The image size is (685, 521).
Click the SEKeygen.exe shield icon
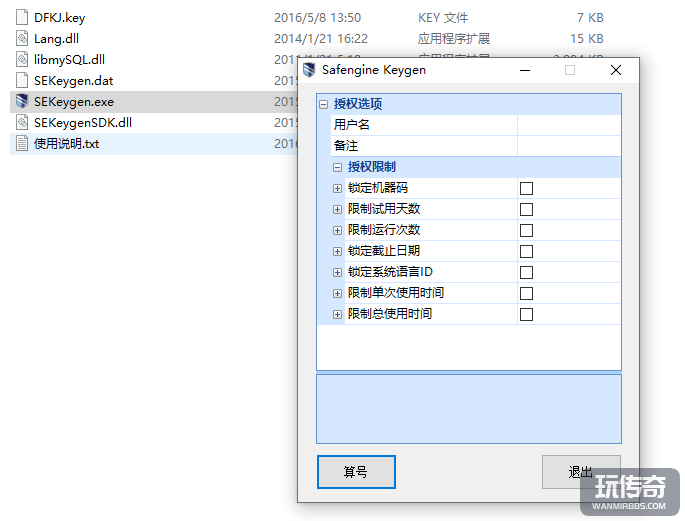[x=22, y=101]
